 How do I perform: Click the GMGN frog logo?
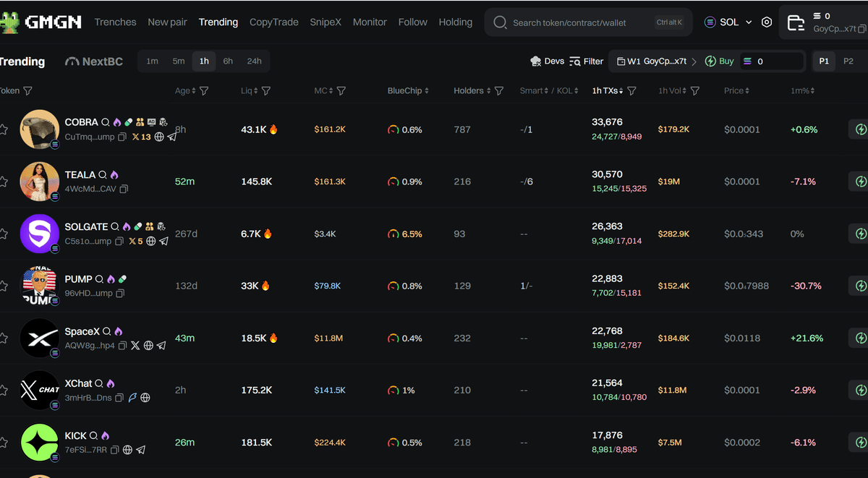click(x=9, y=22)
